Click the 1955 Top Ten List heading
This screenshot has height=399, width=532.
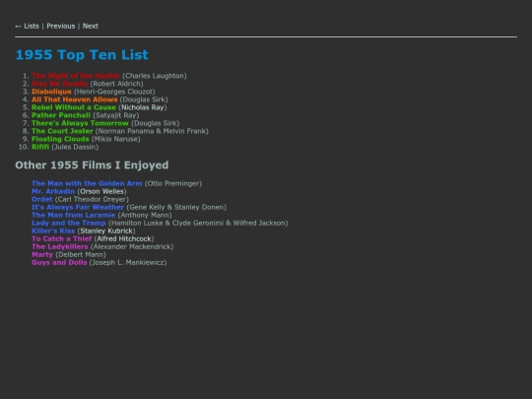pos(82,54)
